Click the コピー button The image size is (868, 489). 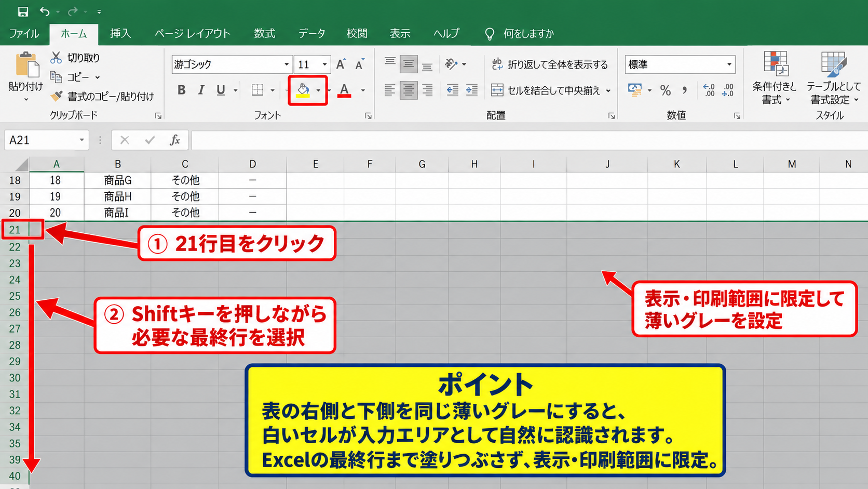point(75,77)
